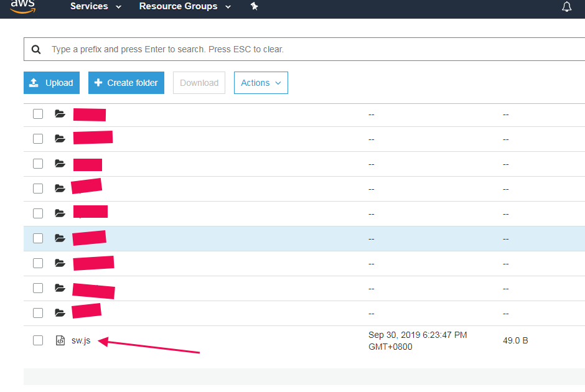
Task: Select the first folder's checkbox
Action: (x=38, y=114)
